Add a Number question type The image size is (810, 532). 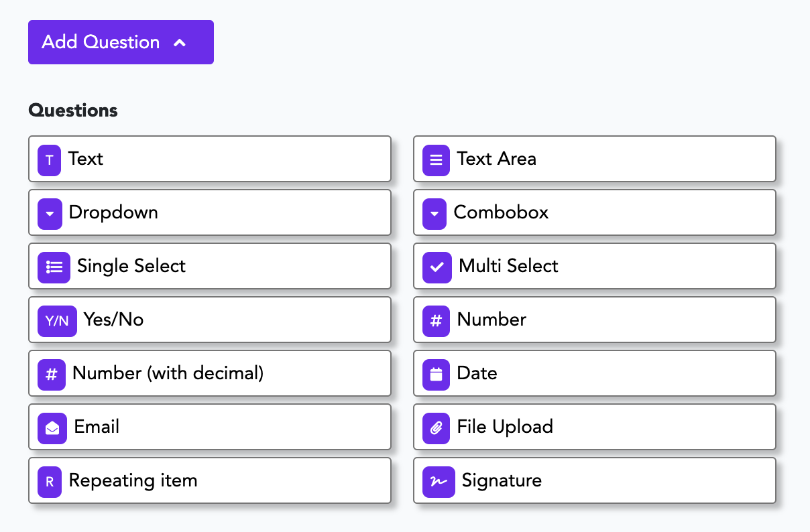(594, 320)
